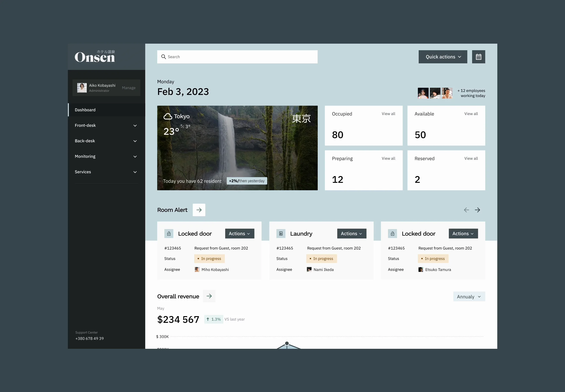Viewport: 565px width, 392px height.
Task: Open the Monitoring sidebar section
Action: pyautogui.click(x=106, y=156)
